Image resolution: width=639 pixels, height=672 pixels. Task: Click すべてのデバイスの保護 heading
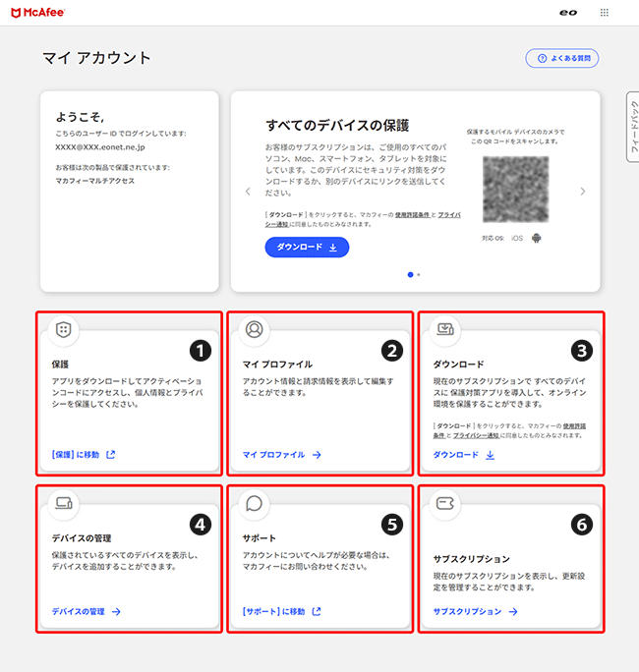[337, 126]
